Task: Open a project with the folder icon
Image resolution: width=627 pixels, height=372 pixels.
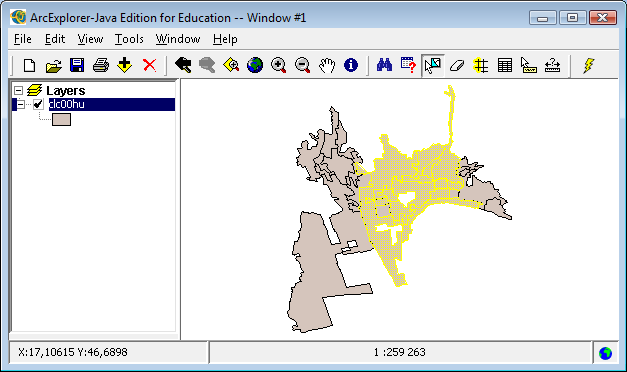Action: click(54, 65)
